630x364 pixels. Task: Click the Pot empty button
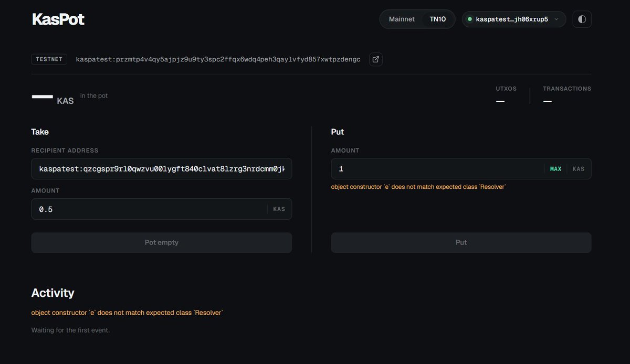coord(162,242)
